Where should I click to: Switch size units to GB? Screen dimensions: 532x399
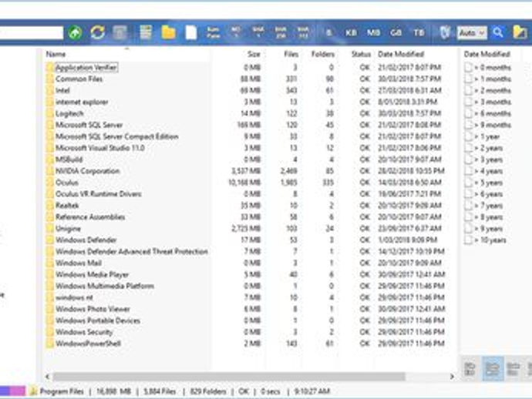point(396,33)
